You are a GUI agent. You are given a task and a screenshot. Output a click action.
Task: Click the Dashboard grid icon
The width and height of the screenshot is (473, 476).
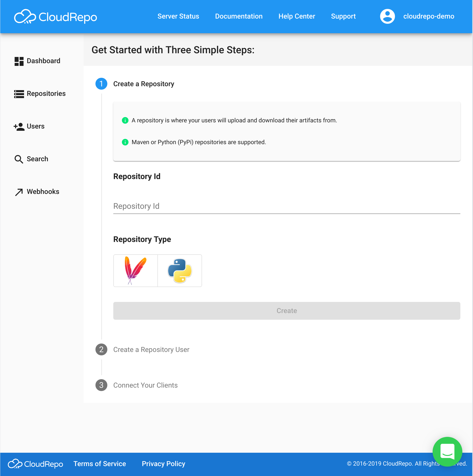19,61
